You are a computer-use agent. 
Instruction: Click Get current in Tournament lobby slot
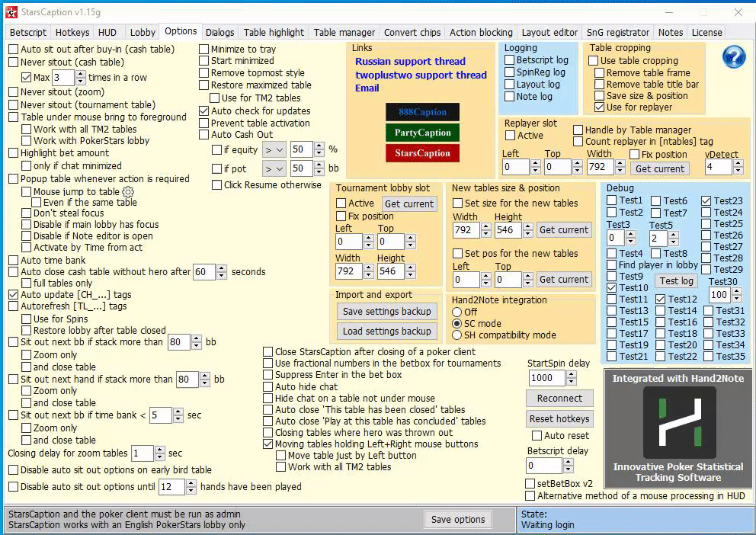(409, 204)
